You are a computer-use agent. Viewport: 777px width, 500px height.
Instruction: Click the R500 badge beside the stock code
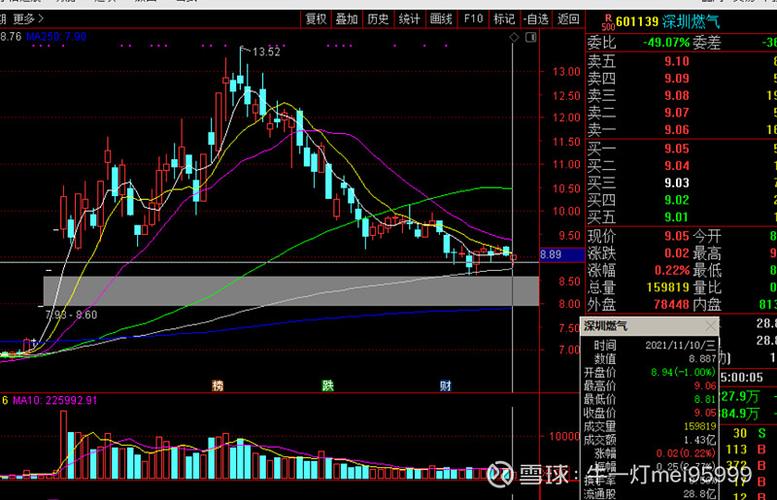[608, 23]
